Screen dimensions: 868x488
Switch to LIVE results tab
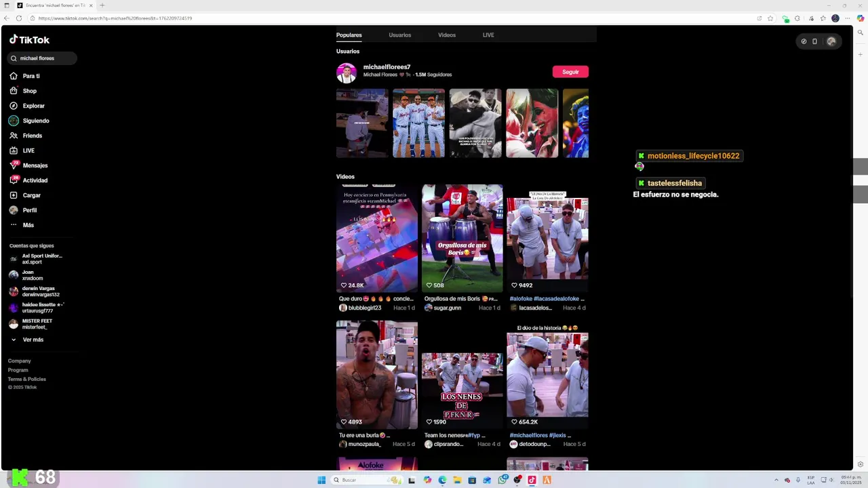[x=488, y=35]
